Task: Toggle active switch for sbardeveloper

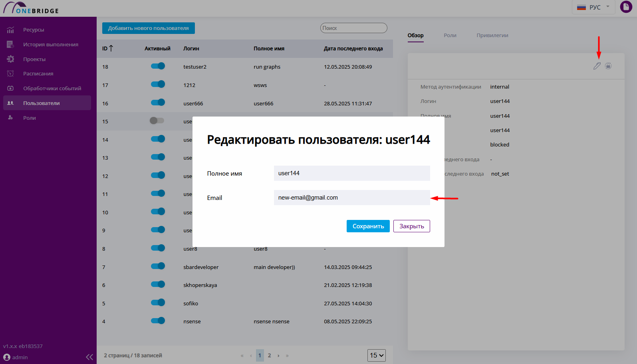Action: point(158,266)
